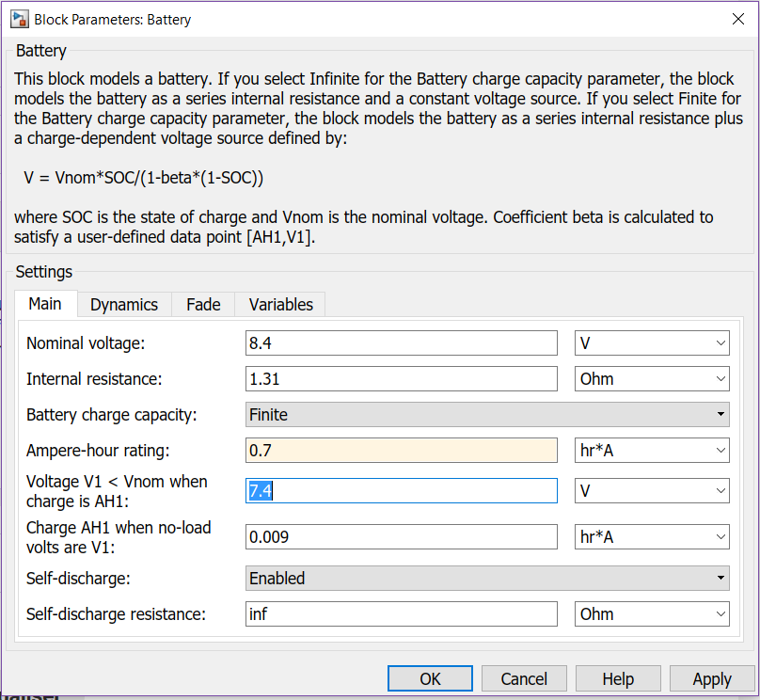Open the Fade tab
760x700 pixels.
click(203, 304)
